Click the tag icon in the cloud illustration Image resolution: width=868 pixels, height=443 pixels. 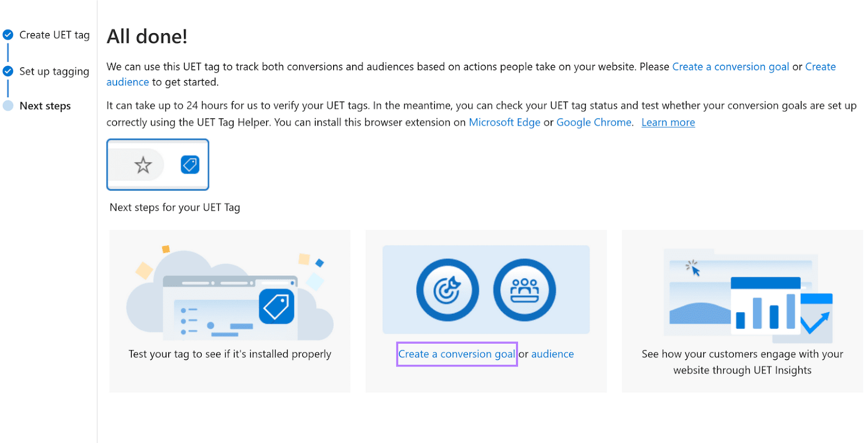[277, 306]
